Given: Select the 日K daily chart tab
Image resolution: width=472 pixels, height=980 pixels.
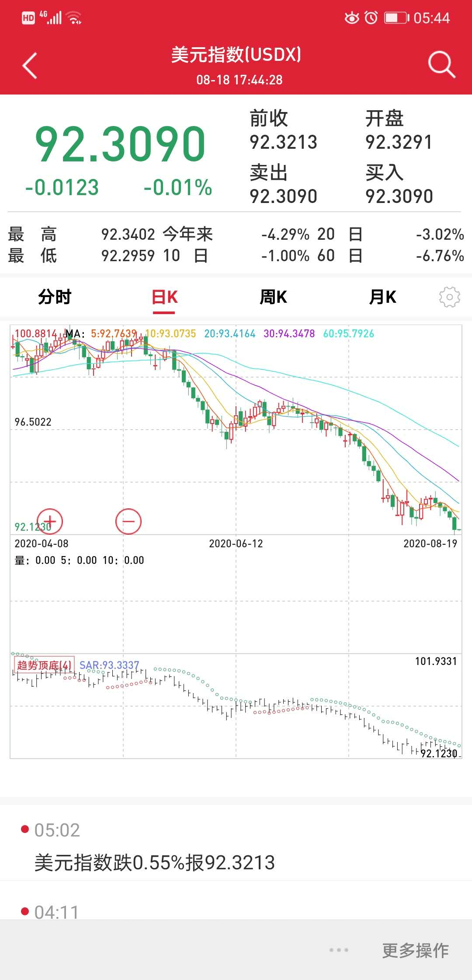Looking at the screenshot, I should [164, 297].
